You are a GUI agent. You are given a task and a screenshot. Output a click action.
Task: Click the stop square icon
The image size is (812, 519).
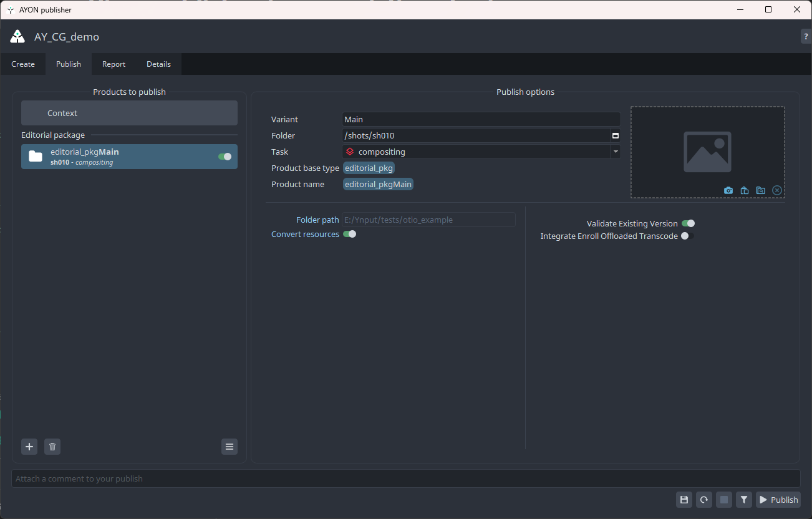(x=723, y=500)
